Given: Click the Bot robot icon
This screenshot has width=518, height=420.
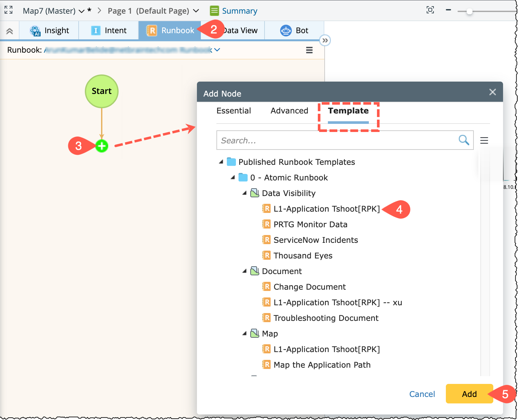Looking at the screenshot, I should click(x=286, y=31).
